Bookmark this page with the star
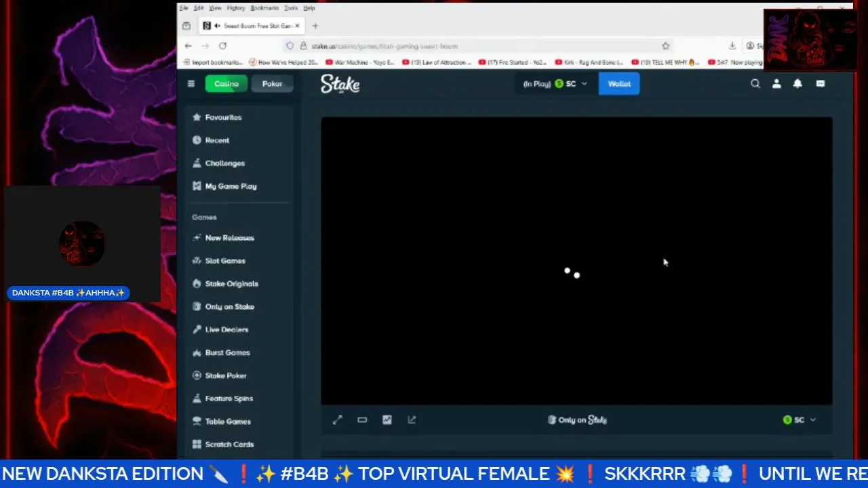The image size is (868, 488). pyautogui.click(x=665, y=46)
